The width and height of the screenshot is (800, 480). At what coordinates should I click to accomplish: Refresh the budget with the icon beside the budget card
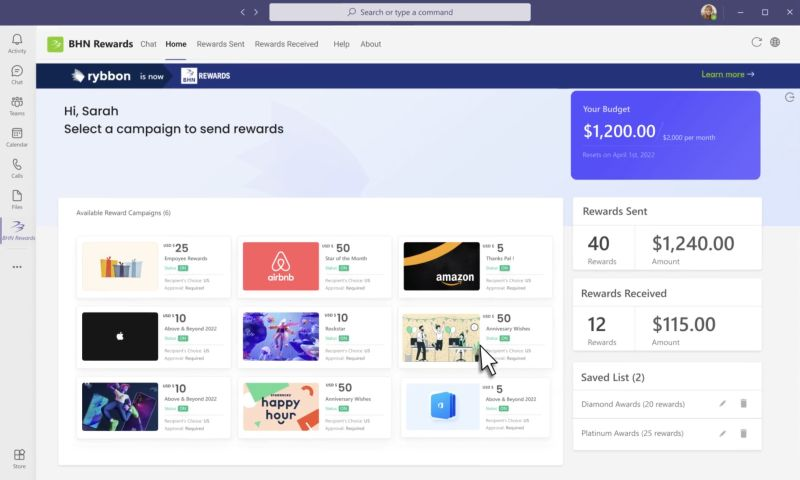789,97
